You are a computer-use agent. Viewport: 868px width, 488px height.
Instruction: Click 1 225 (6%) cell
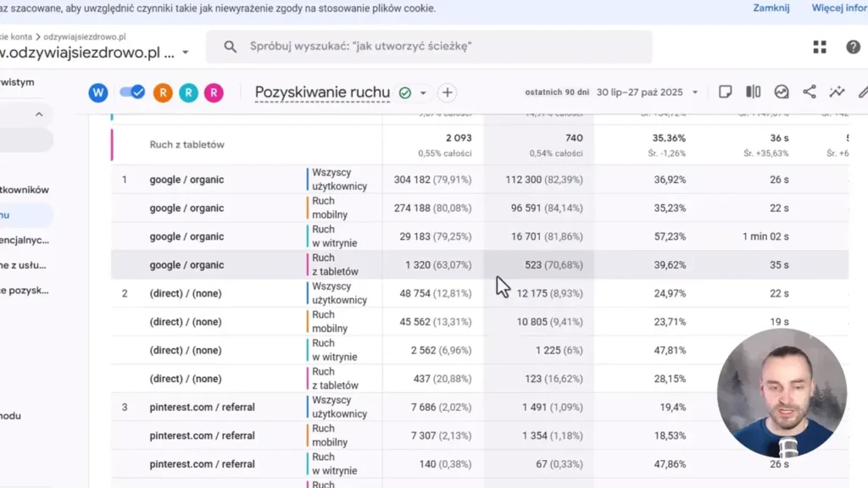[x=559, y=350]
